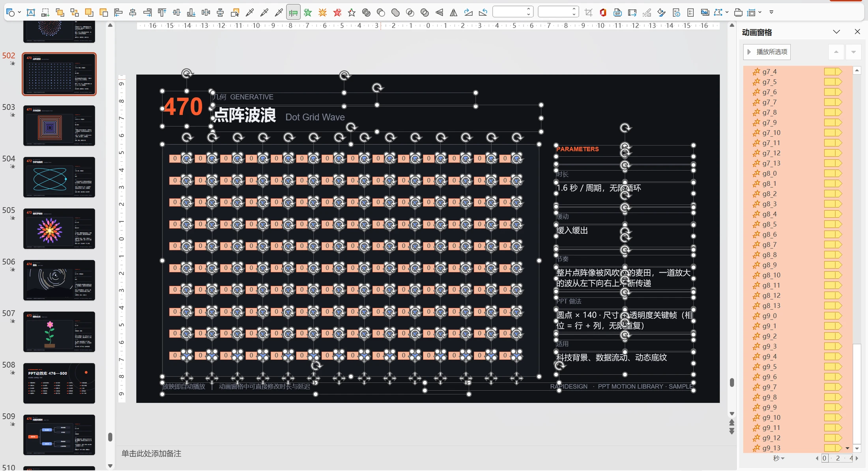The image size is (868, 471).
Task: Move animation later with down arrow
Action: (853, 52)
